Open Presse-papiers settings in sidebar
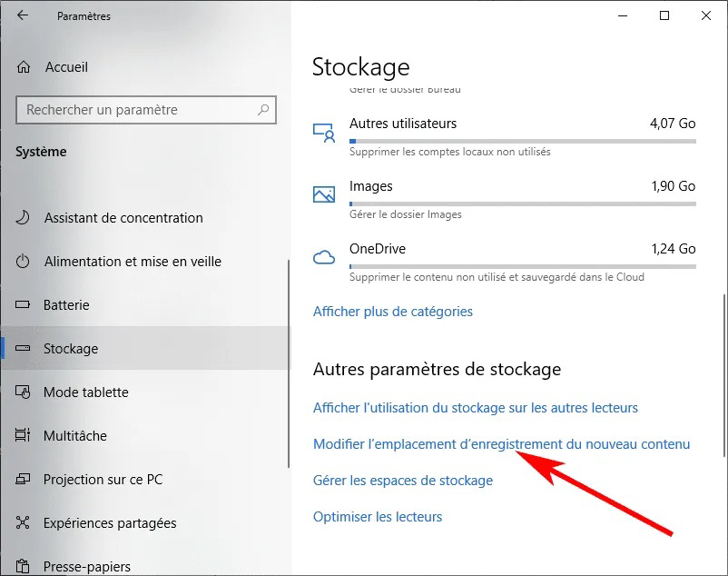This screenshot has width=728, height=576. pos(87,566)
